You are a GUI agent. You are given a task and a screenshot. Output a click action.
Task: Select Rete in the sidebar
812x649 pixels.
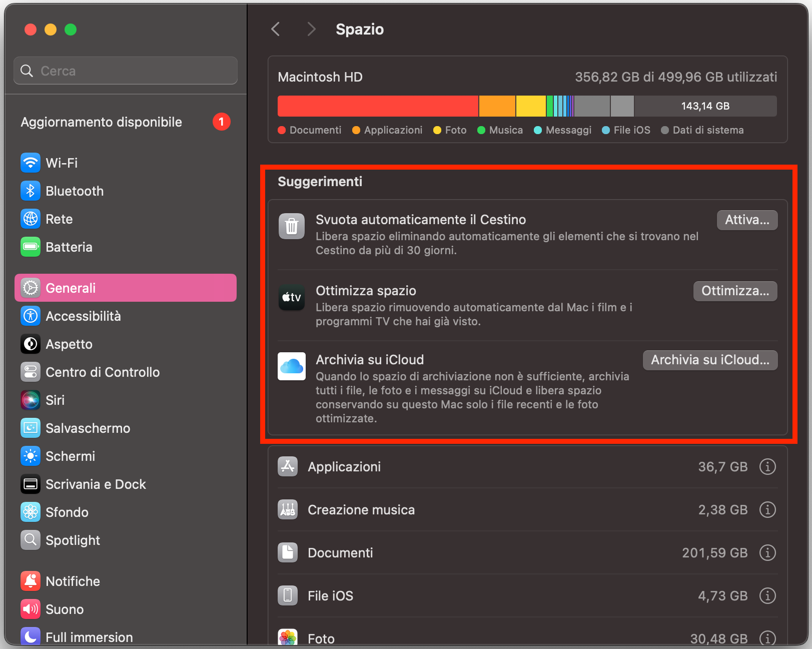click(126, 219)
